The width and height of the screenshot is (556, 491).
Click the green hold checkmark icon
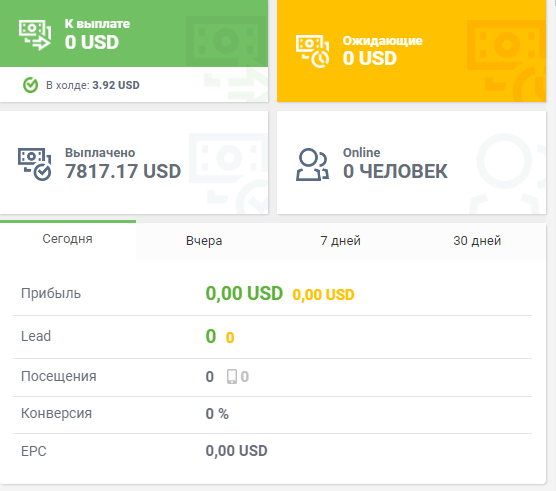point(30,85)
